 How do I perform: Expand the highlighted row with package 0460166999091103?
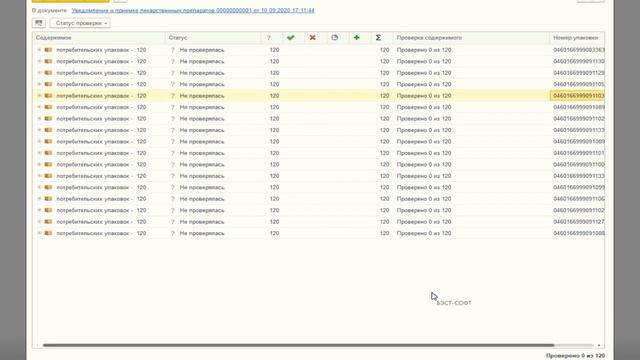[x=40, y=96]
